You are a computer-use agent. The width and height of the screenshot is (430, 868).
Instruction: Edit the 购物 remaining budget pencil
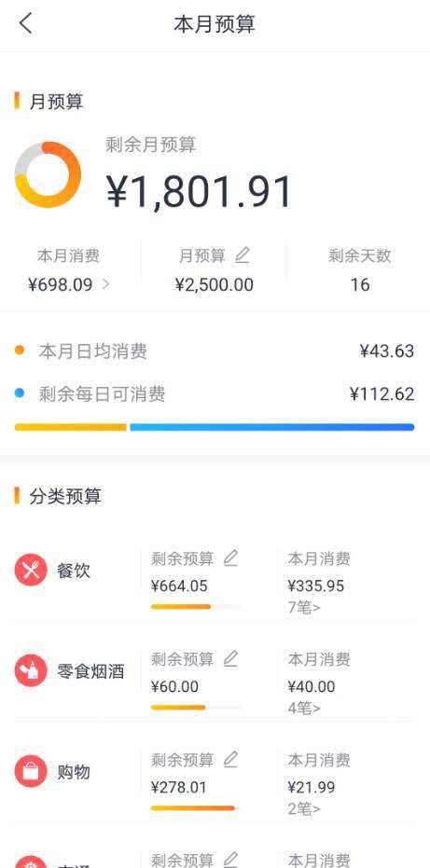[230, 760]
